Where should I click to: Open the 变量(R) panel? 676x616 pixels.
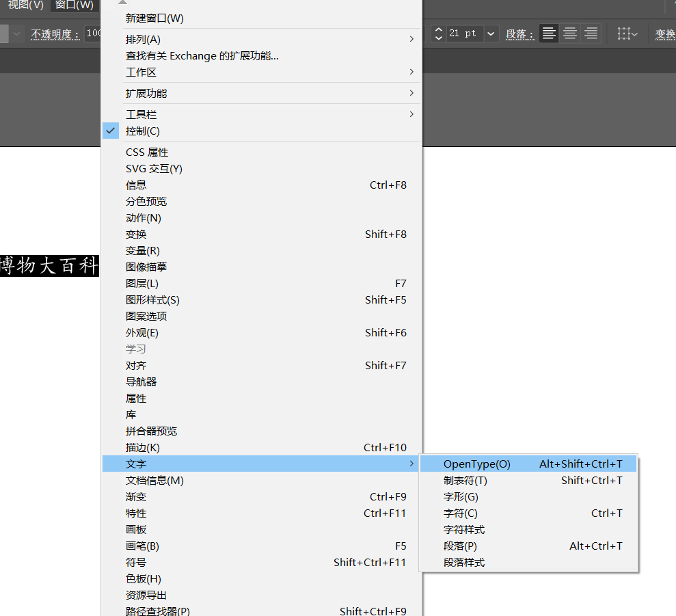pyautogui.click(x=261, y=251)
